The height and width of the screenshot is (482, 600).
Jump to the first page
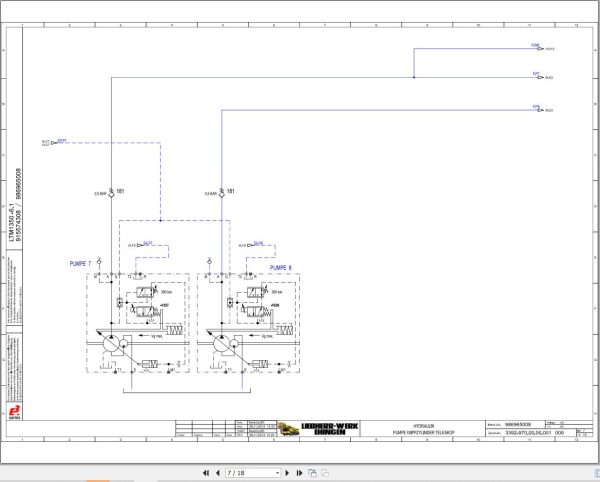coord(206,473)
